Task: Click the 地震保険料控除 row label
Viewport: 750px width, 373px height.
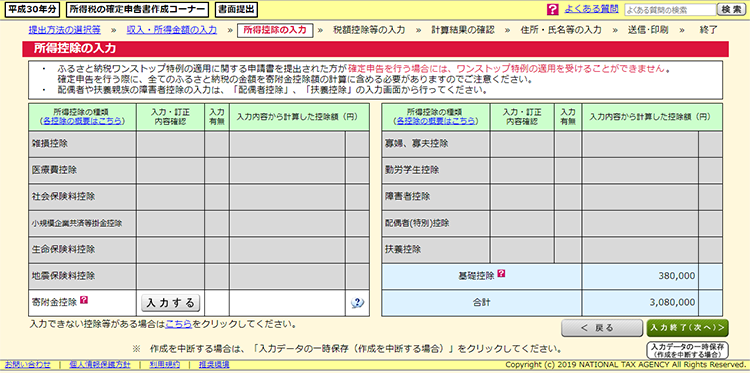Action: (64, 276)
